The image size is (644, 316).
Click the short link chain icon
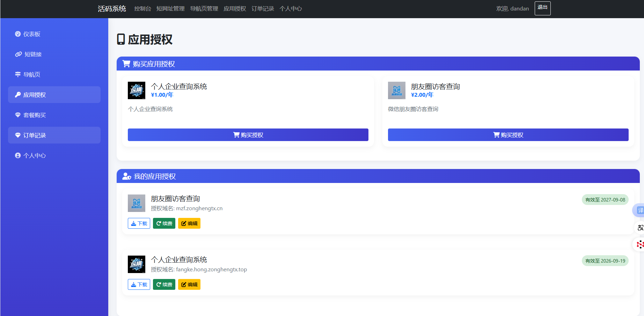coord(19,54)
